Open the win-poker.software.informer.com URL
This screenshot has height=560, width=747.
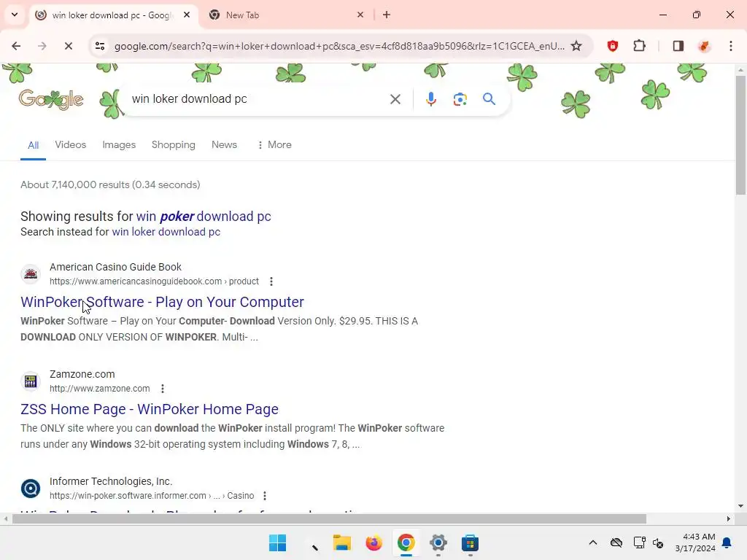pyautogui.click(x=152, y=496)
